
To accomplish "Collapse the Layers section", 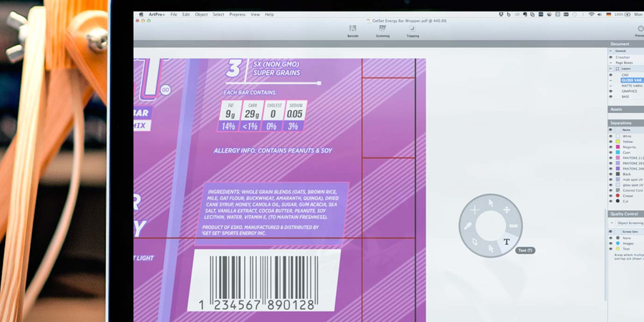I will click(611, 69).
